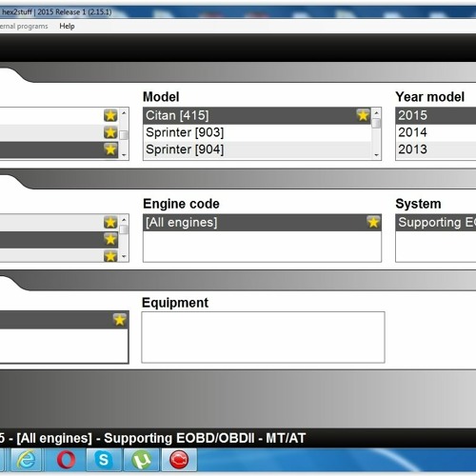The image size is (476, 476).
Task: Select the Sprinter [904] model
Action: (x=257, y=149)
